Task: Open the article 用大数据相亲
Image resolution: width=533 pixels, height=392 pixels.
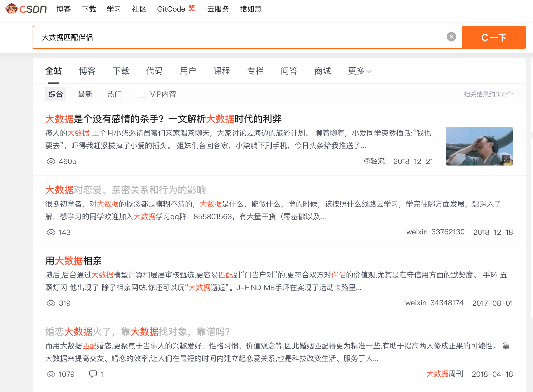Action: click(x=73, y=261)
